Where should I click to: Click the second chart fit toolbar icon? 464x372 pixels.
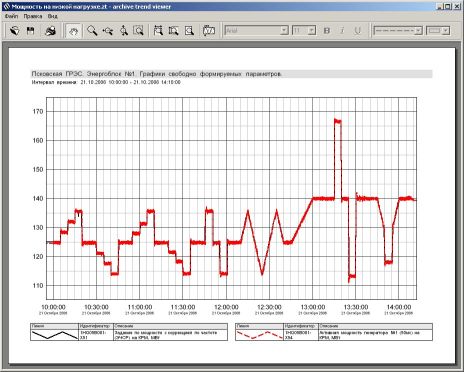[x=173, y=31]
